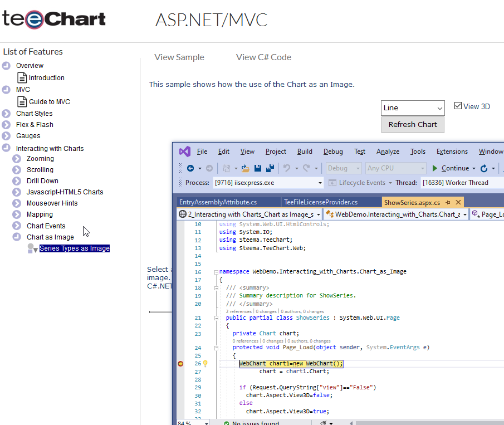Open the Any CPU platform dropdown

[x=395, y=168]
